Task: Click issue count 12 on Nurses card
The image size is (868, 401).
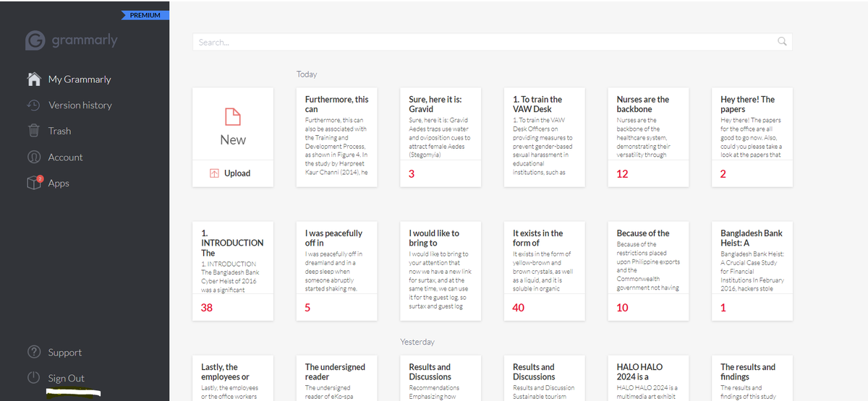Action: pyautogui.click(x=622, y=174)
